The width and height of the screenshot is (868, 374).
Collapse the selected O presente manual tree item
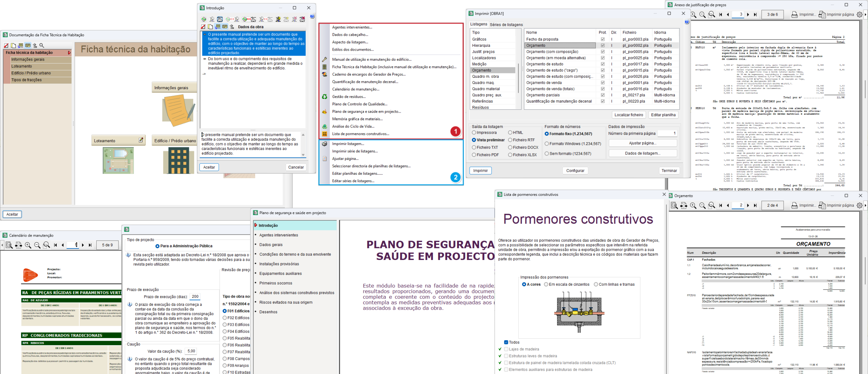(x=204, y=34)
